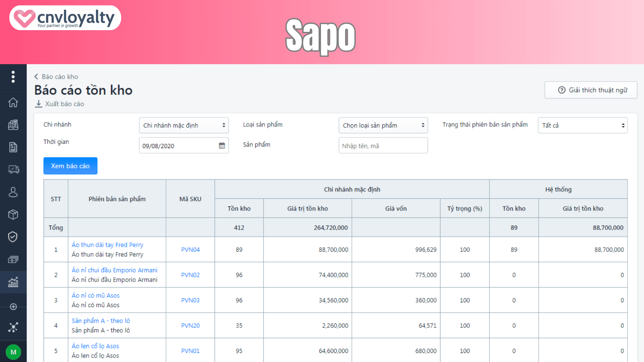Open the Chi nhánh mặc định dropdown
The image size is (644, 362).
(x=184, y=125)
